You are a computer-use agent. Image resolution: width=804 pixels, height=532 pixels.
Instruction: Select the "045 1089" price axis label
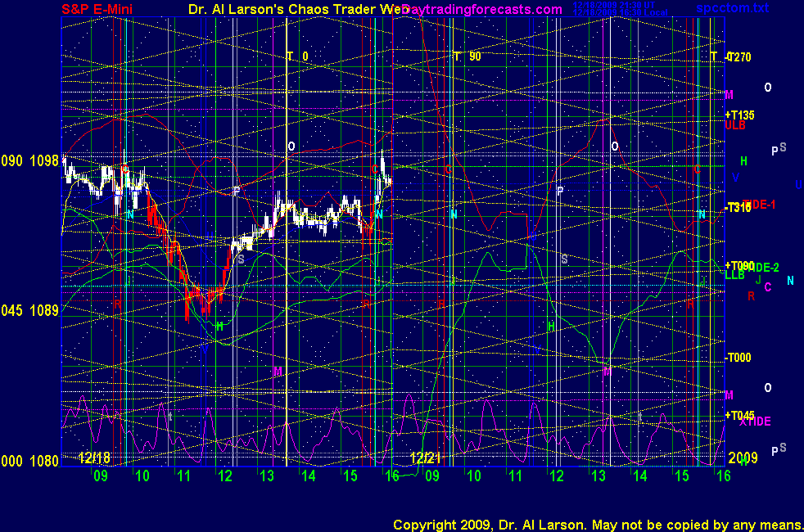click(30, 310)
